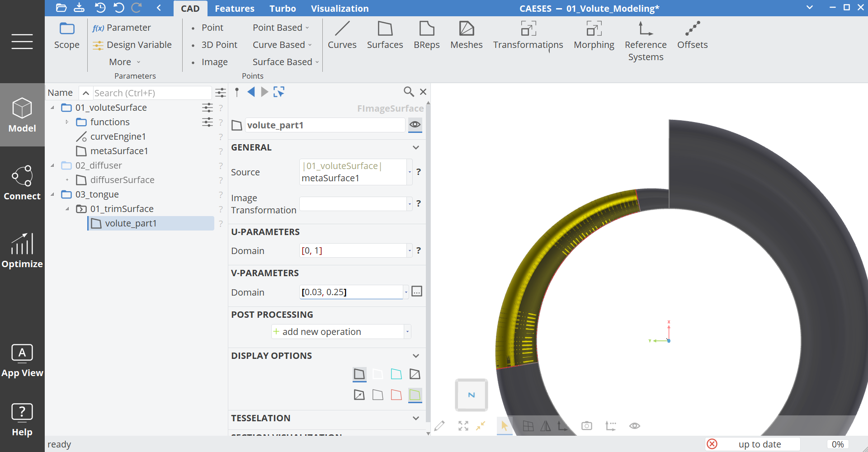Switch to the Optimize workspace
Viewport: 868px width, 452px height.
(22, 250)
